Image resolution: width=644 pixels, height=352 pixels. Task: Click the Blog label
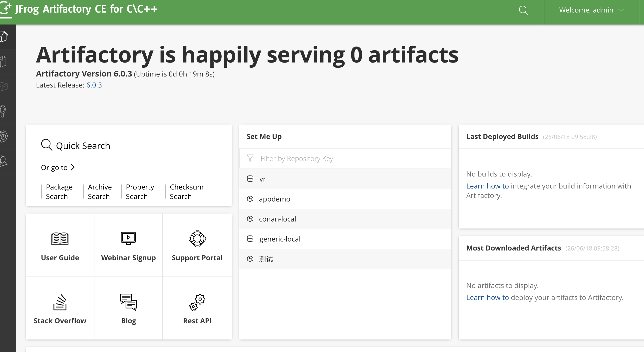coord(128,321)
